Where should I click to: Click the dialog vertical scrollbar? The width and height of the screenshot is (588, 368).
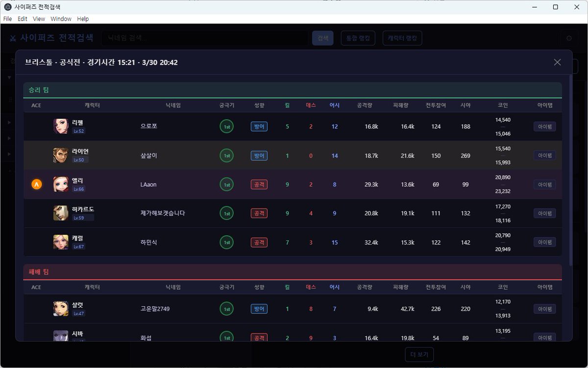[570, 170]
